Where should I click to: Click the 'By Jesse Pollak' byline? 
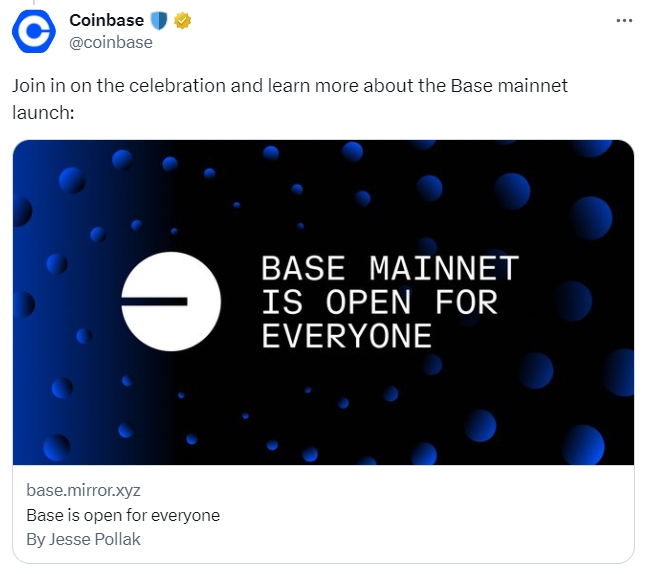[x=83, y=539]
